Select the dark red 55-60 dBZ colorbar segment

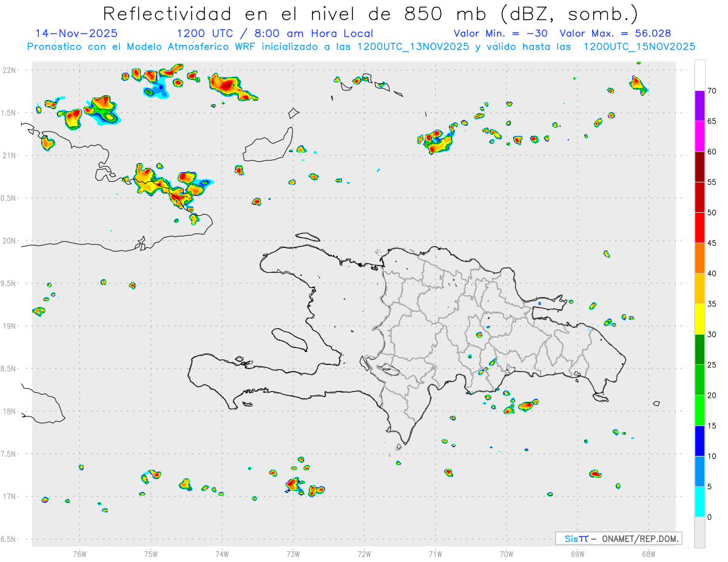click(699, 167)
